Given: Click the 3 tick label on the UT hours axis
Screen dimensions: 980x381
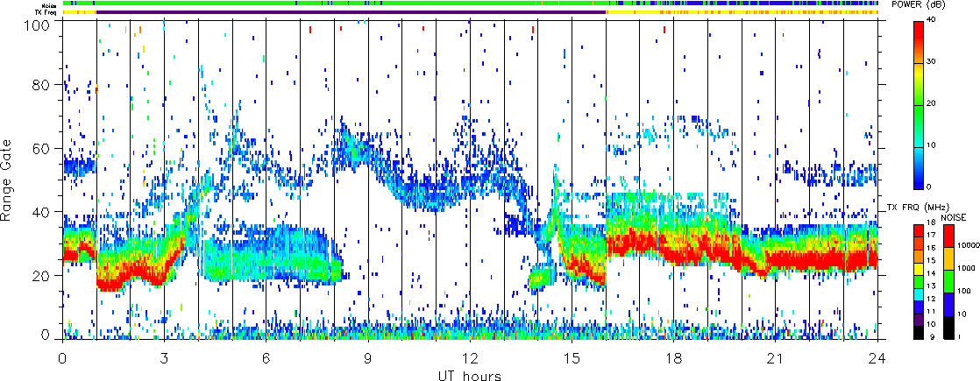Looking at the screenshot, I should click(165, 360).
